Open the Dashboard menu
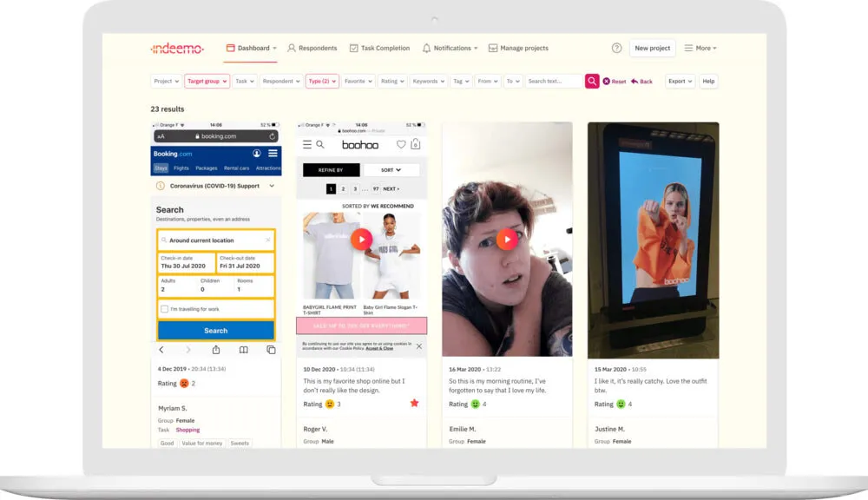 click(252, 48)
